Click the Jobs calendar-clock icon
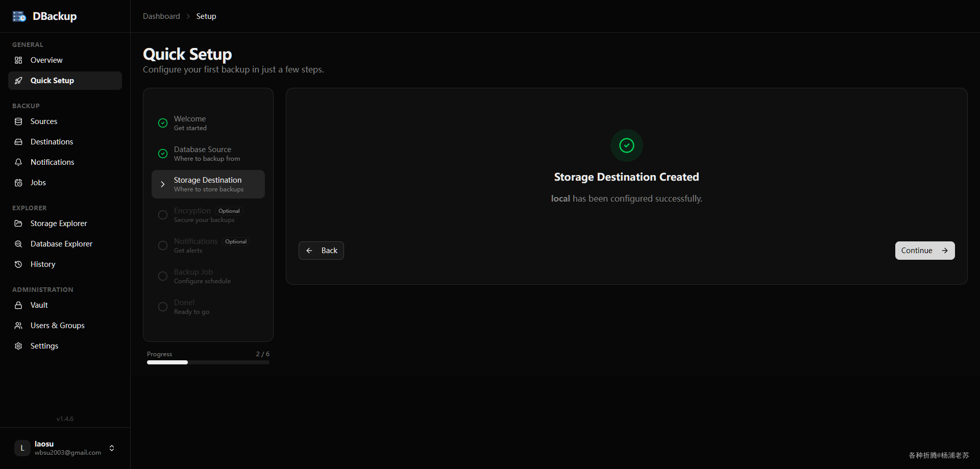The width and height of the screenshot is (980, 469). [18, 183]
